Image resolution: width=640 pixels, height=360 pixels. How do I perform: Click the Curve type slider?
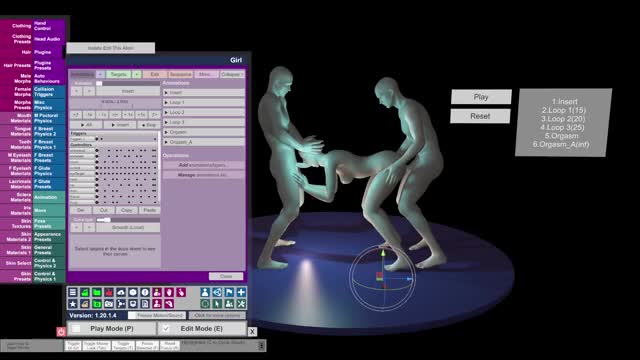point(128,220)
